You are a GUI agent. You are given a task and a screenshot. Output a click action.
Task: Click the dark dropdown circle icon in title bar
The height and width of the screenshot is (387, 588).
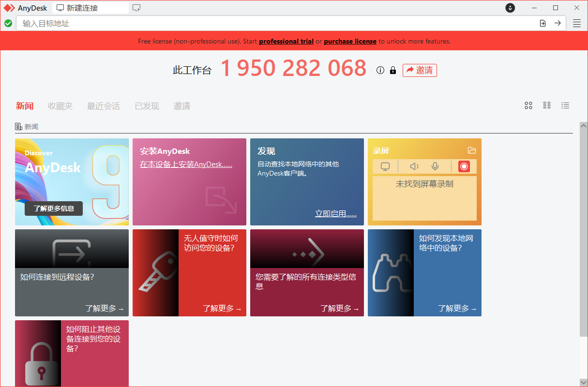pos(510,8)
